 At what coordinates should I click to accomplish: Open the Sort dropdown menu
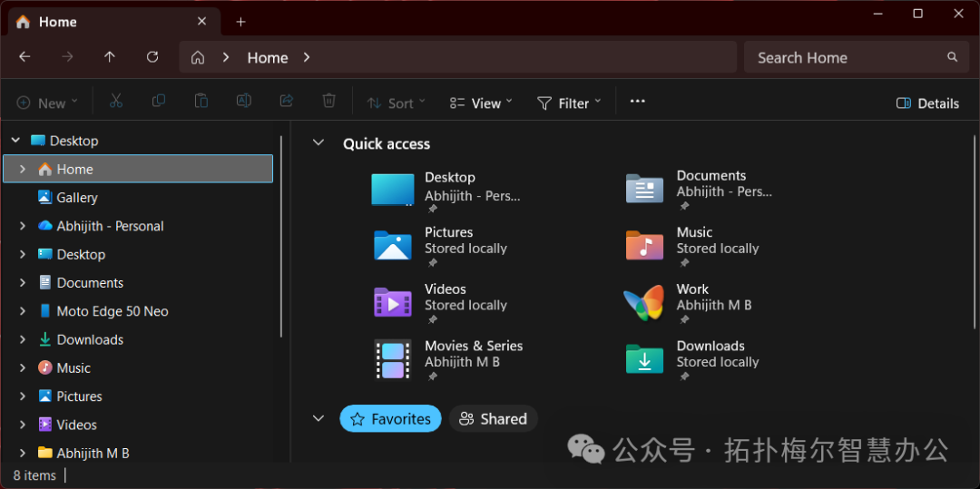[396, 103]
